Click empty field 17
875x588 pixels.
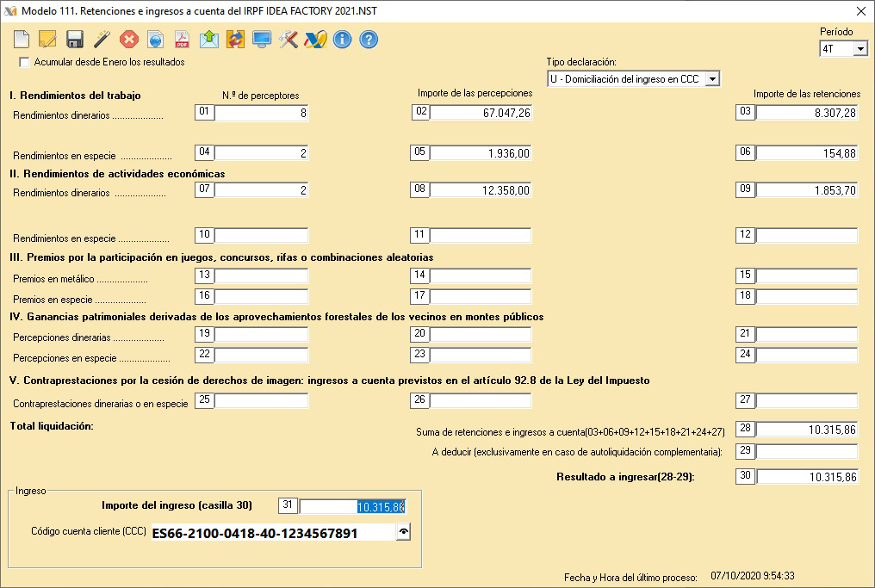481,296
